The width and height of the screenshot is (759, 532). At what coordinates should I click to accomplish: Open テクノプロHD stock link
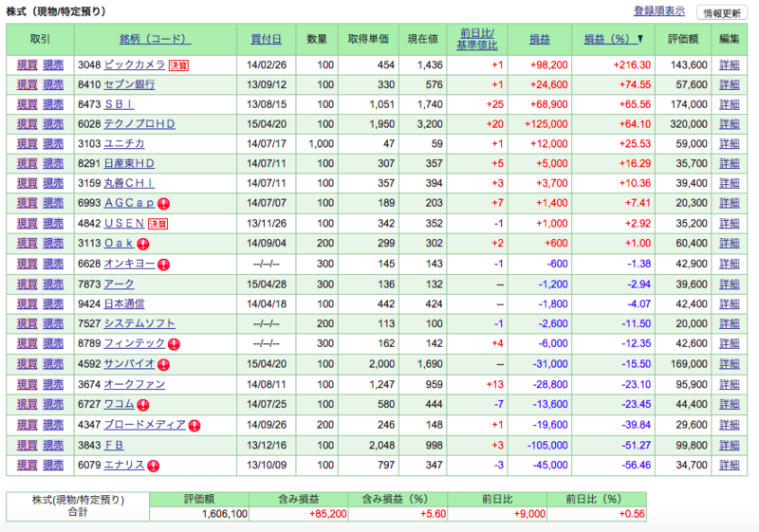tap(139, 124)
